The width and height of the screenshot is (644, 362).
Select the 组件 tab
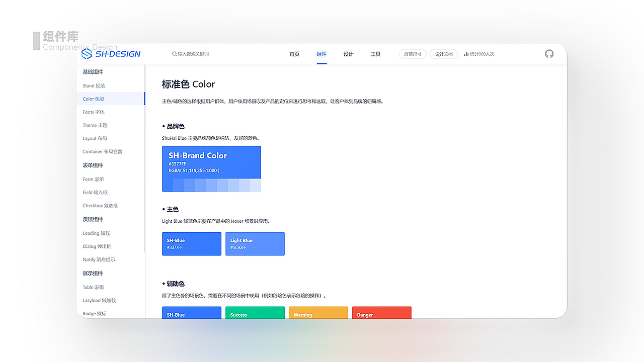point(321,53)
